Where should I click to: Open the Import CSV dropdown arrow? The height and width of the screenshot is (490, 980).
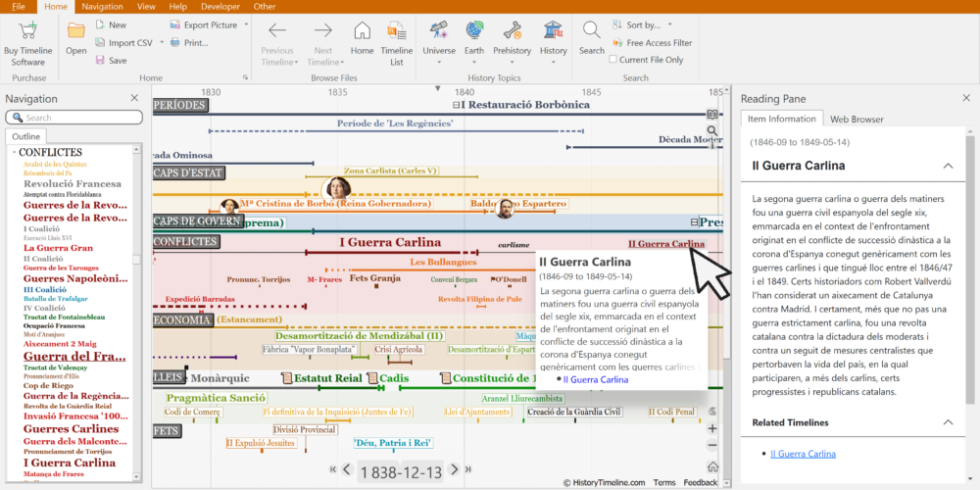tap(162, 42)
